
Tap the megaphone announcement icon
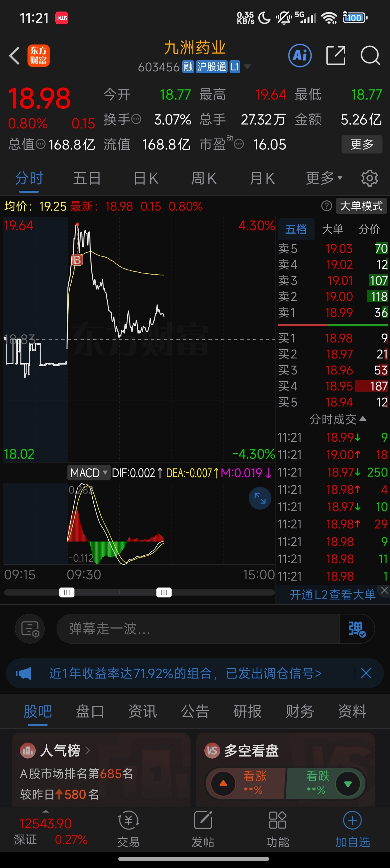[x=24, y=673]
